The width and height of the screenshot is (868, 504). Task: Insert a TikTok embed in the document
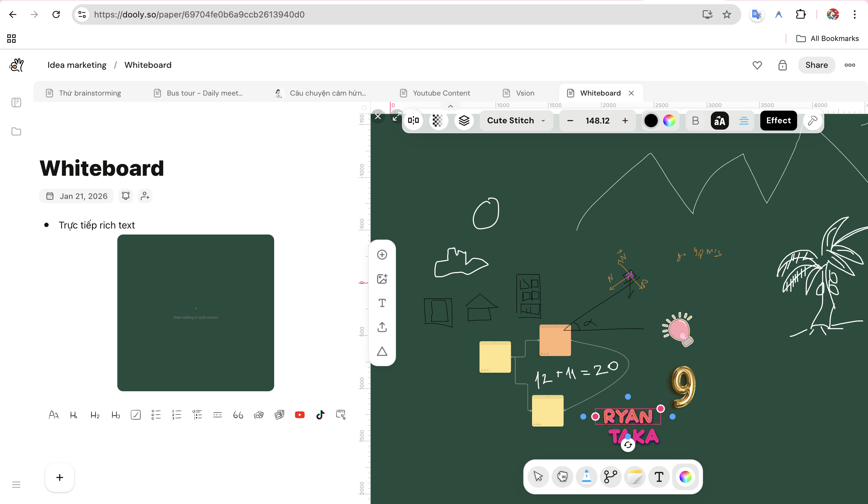coord(320,414)
